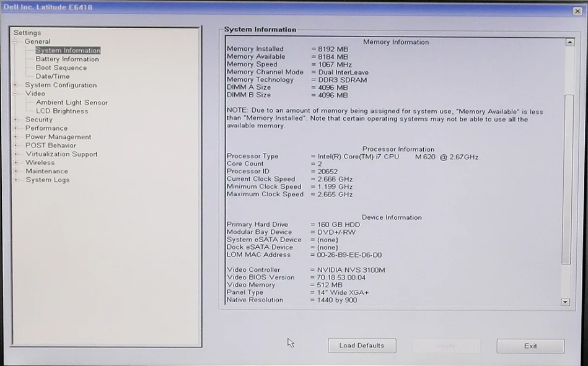The image size is (588, 366).
Task: Click the scrollbar down arrow
Action: click(x=566, y=302)
